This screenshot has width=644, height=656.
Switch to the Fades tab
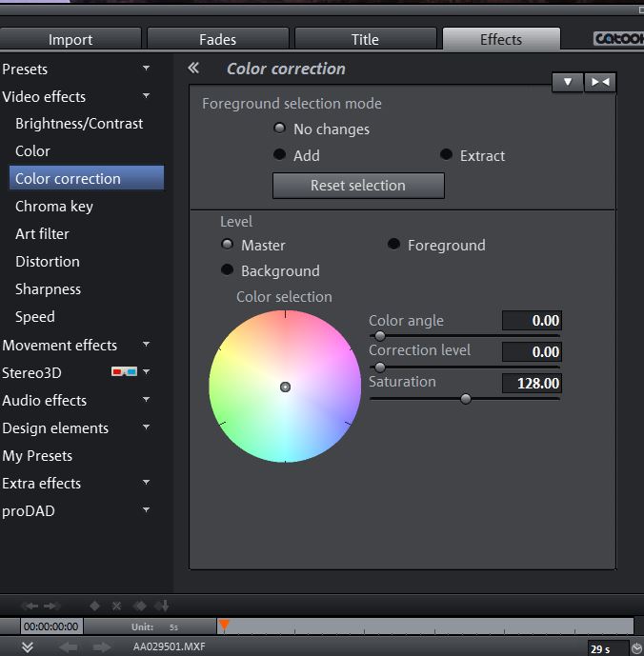tap(218, 39)
